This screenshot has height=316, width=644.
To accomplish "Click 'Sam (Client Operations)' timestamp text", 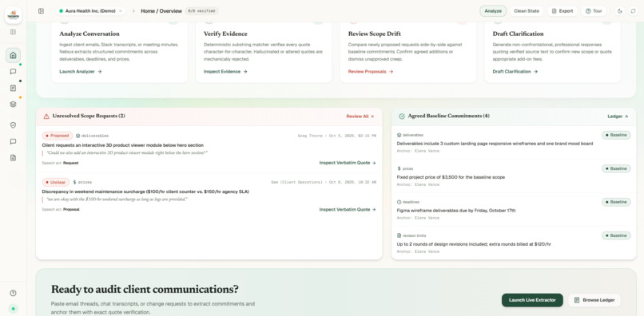I will point(324,182).
